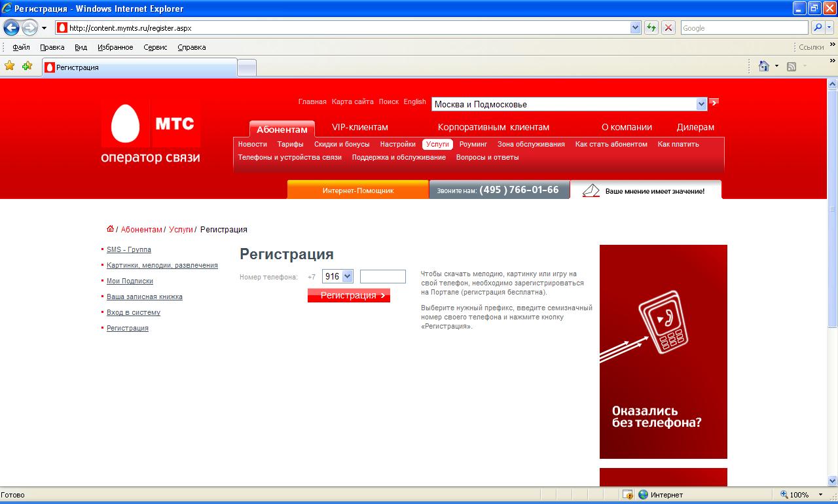Open Зона обслуживания submenu item
838x504 pixels.
(x=531, y=144)
